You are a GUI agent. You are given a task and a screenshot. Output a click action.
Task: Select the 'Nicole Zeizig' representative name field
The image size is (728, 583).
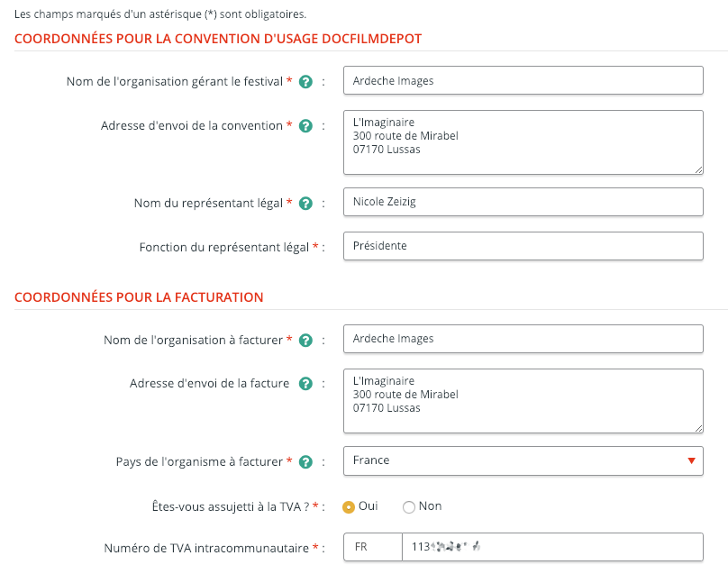(x=523, y=202)
